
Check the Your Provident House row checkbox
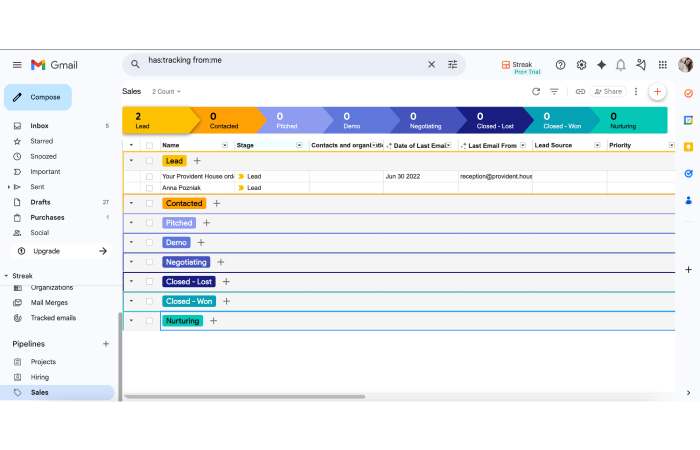[149, 176]
